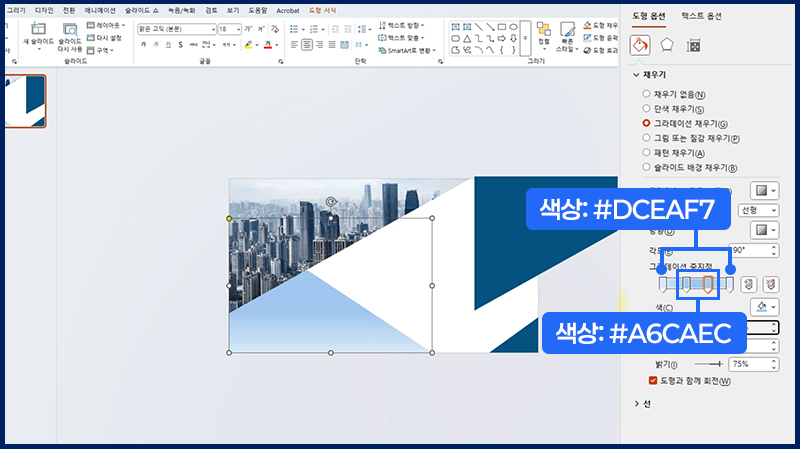
Task: Click the clear all formatting icon
Action: pos(275,29)
